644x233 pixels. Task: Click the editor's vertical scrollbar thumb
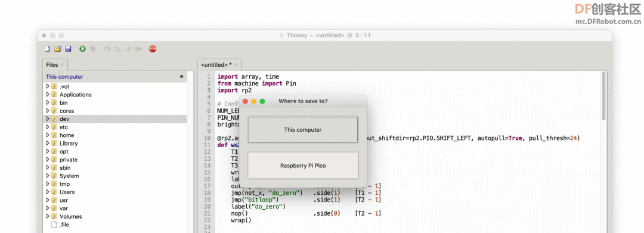tap(603, 96)
